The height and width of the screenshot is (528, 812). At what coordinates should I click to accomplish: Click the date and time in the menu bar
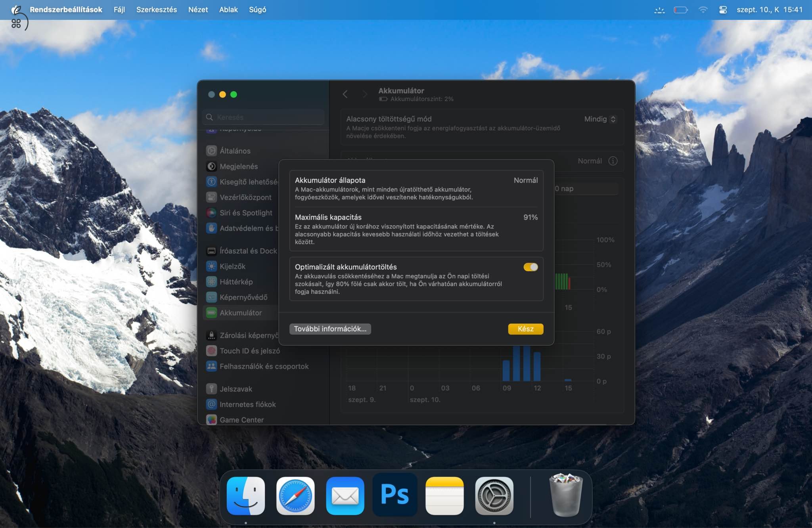click(x=770, y=10)
